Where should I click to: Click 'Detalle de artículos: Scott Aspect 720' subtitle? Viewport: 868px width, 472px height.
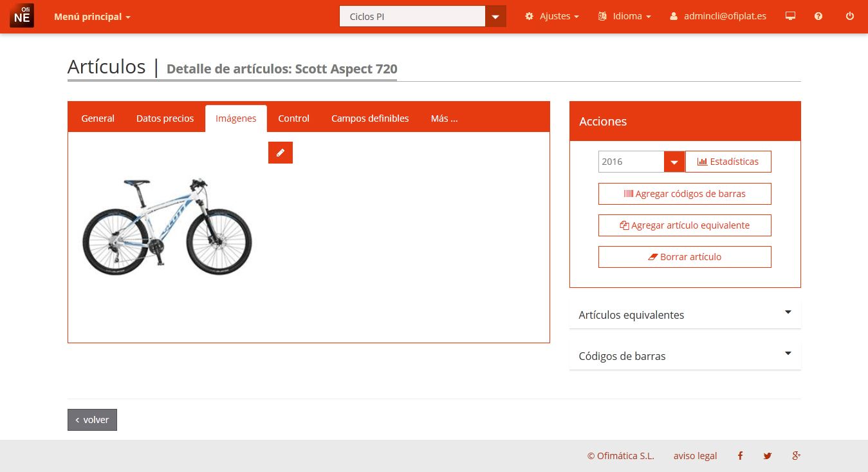click(282, 69)
